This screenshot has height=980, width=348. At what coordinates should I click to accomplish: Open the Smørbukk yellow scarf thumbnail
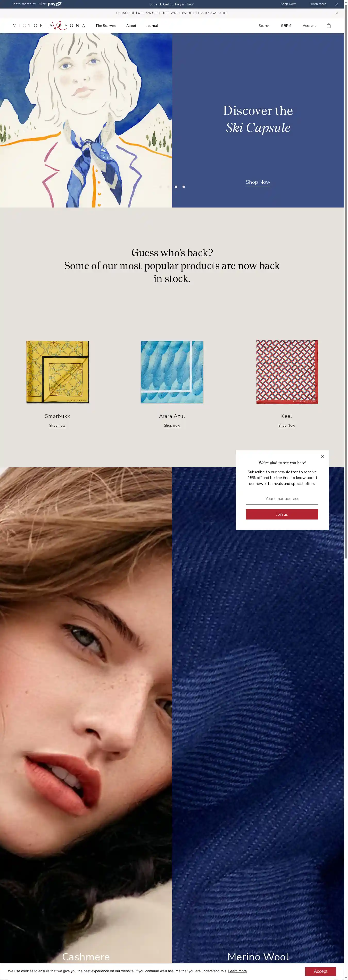coord(57,372)
